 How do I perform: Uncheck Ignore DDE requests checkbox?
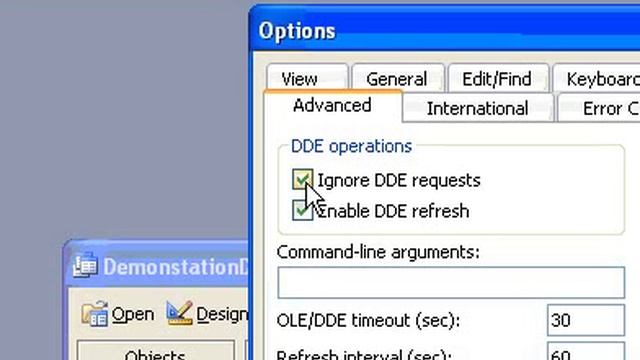(x=302, y=180)
